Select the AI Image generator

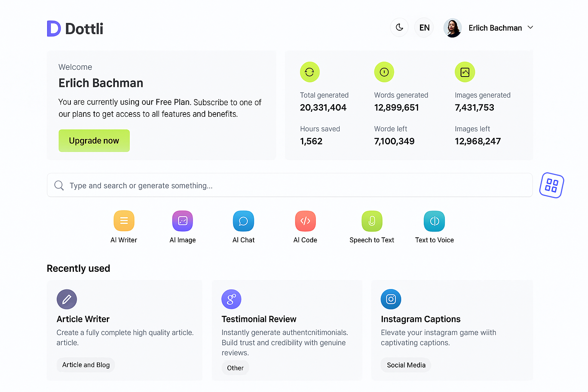(183, 221)
